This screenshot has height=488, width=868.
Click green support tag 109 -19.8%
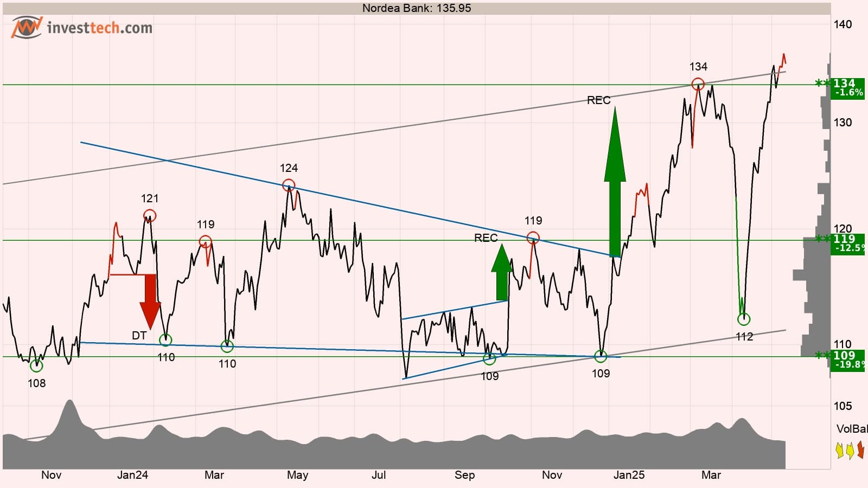[848, 360]
